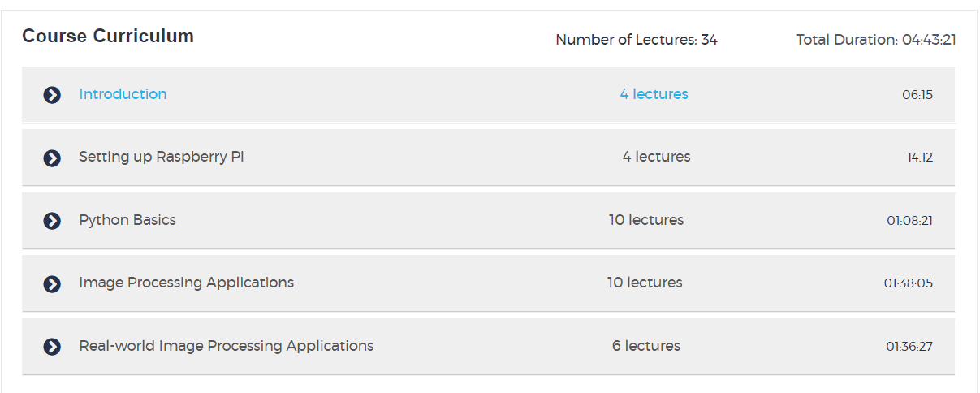Expand the Setting up Raspberry Pi section
Viewport: 980px width, 393px height.
[x=161, y=157]
